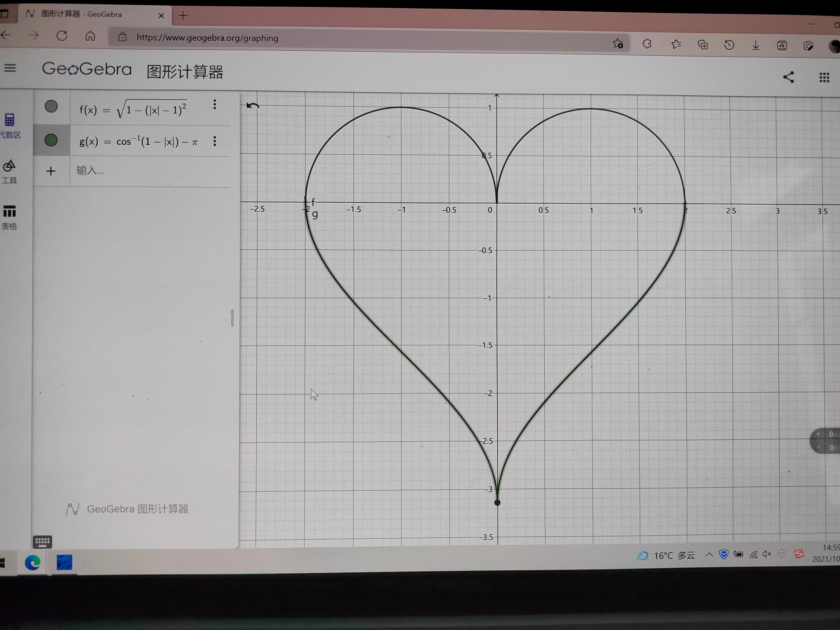Open the weather widget showing 16°C
The image size is (840, 630).
coord(666,556)
